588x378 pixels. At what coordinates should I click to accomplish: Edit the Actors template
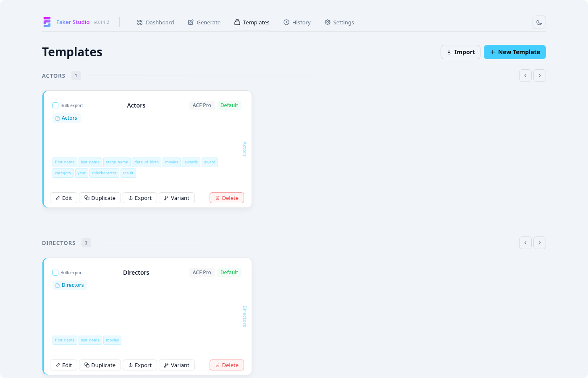click(x=64, y=198)
